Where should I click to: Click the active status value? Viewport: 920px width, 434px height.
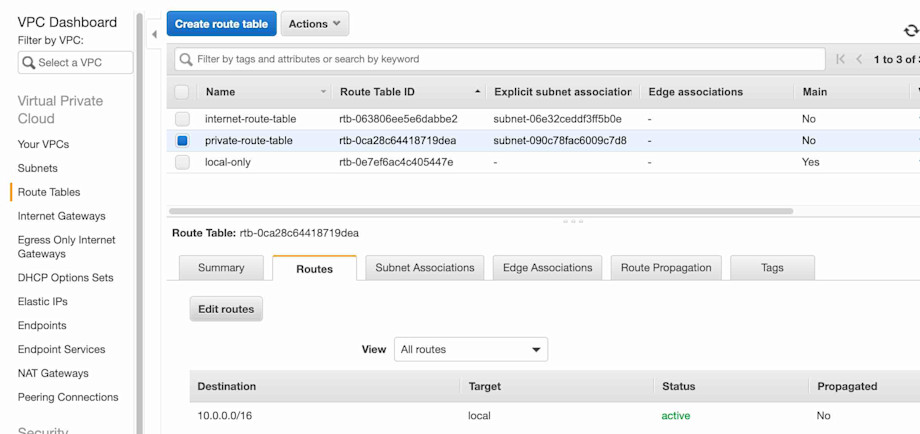[676, 416]
